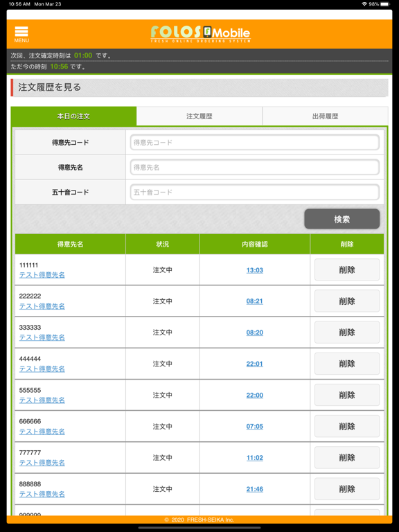The image size is (399, 532).
Task: Delete the order for 444444
Action: click(347, 364)
